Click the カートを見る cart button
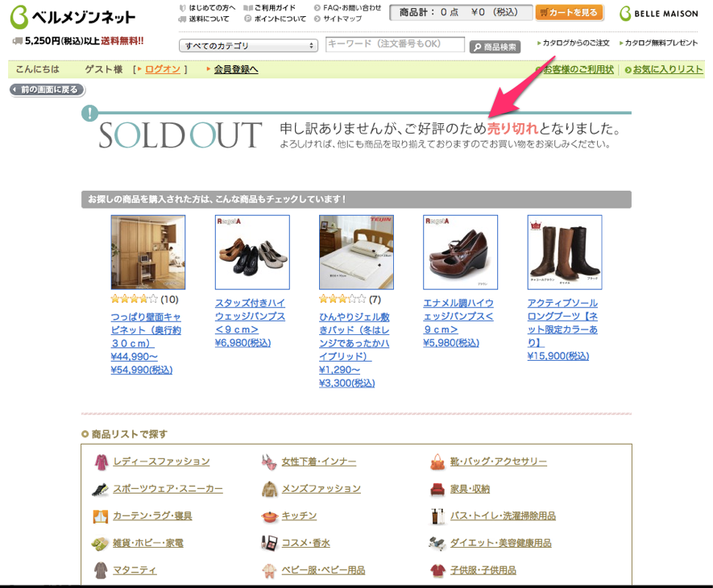The width and height of the screenshot is (713, 588). (x=570, y=13)
